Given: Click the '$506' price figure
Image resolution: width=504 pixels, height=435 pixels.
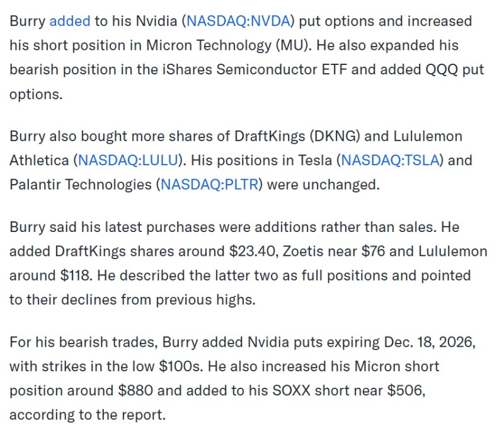Looking at the screenshot, I should [406, 391].
